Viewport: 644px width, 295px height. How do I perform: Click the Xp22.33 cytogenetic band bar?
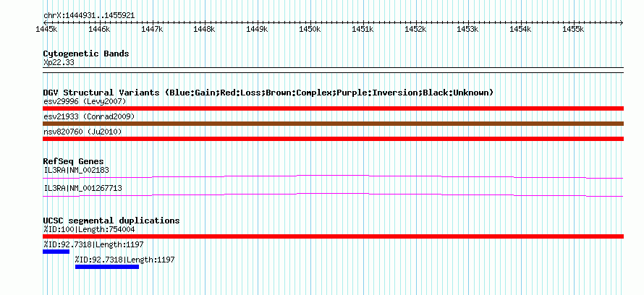pos(333,70)
